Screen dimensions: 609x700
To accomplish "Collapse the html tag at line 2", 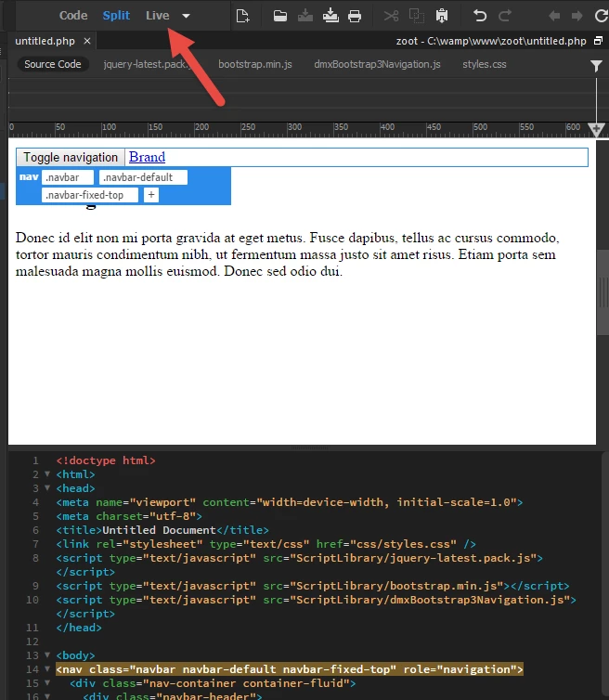I will 47,474.
